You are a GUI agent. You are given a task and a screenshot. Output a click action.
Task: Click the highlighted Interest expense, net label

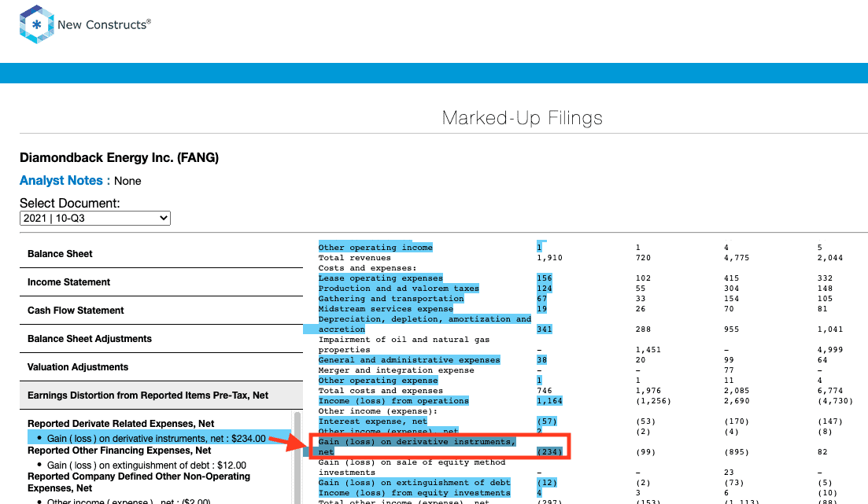tap(372, 421)
